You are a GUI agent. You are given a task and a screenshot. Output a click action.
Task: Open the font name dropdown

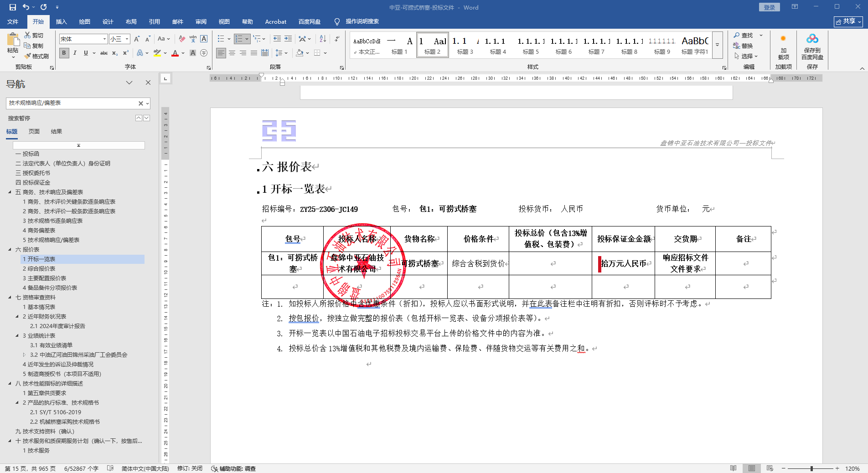click(104, 39)
